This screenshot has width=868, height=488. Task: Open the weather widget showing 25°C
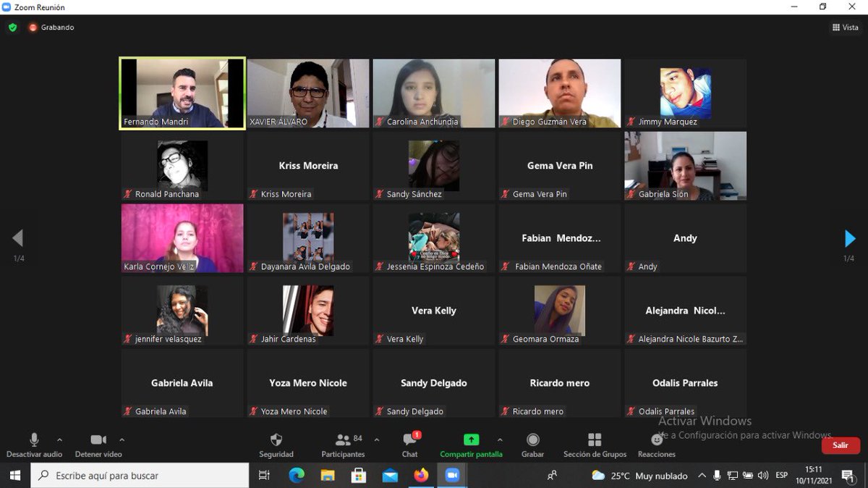[x=639, y=476]
